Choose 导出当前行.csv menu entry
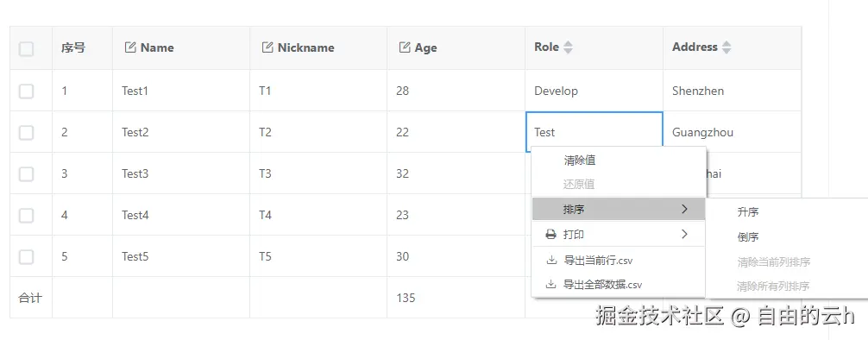The image size is (868, 340). coord(619,261)
